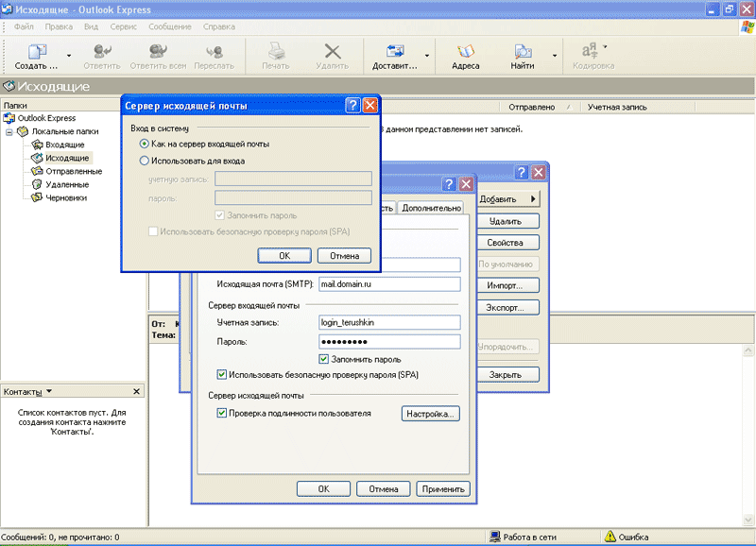Click the Forward toolbar icon
This screenshot has width=756, height=546.
pyautogui.click(x=215, y=51)
